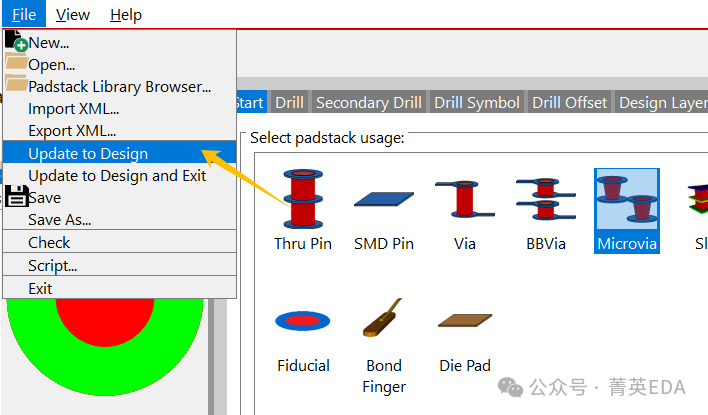Click Update to Design menu entry
708x415 pixels.
120,154
